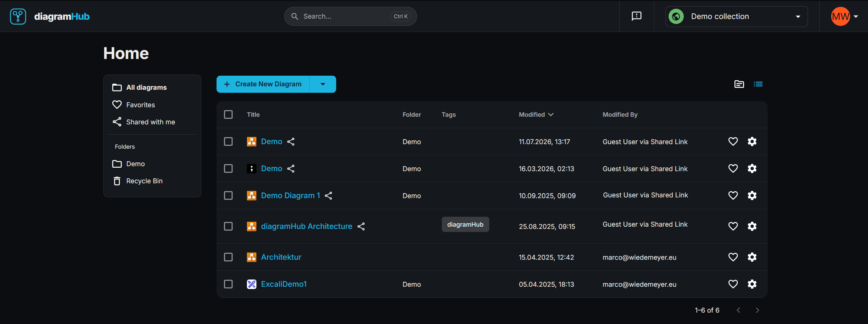
Task: Open settings gear for diagram modified 11.07.2026
Action: [x=752, y=141]
